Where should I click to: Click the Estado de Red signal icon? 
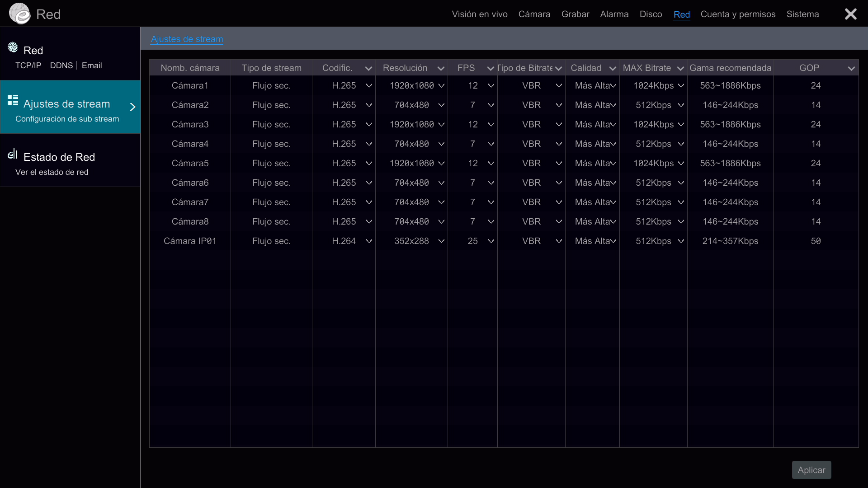[13, 154]
